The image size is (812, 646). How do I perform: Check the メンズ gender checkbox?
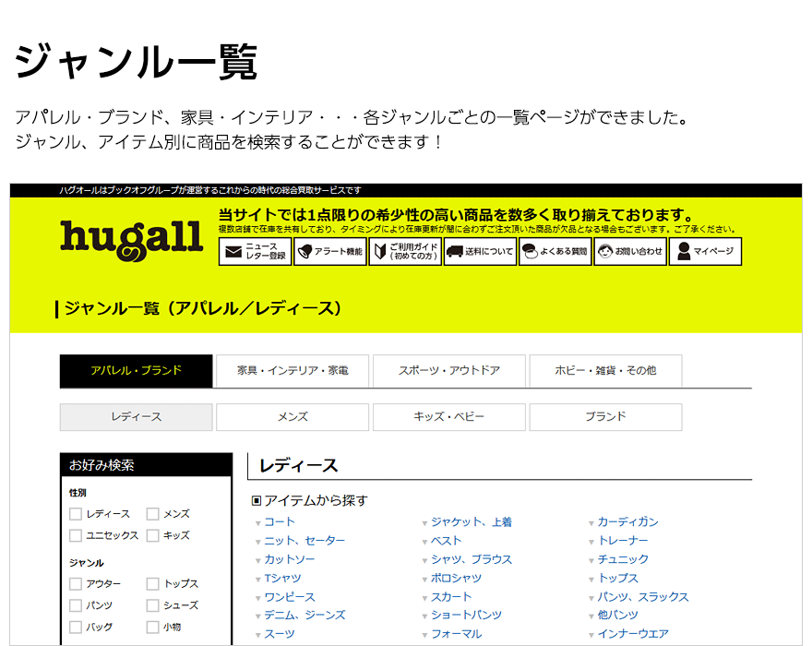click(152, 514)
